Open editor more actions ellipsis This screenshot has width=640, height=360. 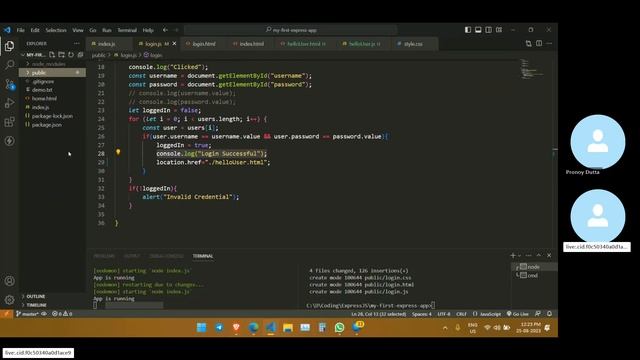click(x=549, y=43)
